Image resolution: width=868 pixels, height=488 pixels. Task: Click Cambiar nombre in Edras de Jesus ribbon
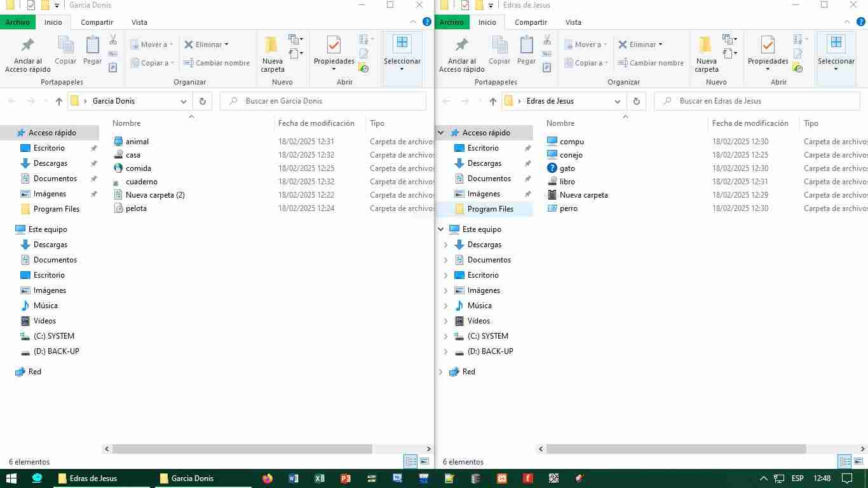coord(650,63)
